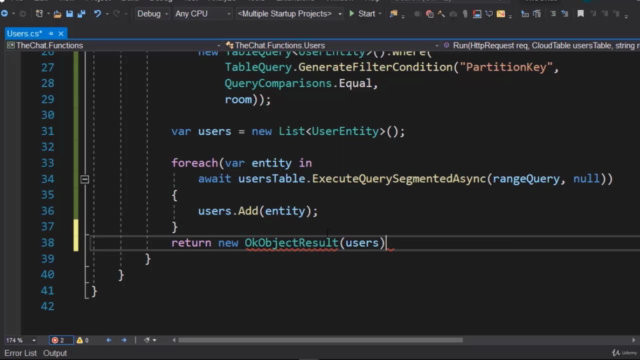
Task: Click line number 42 in the gutter
Action: [48, 307]
